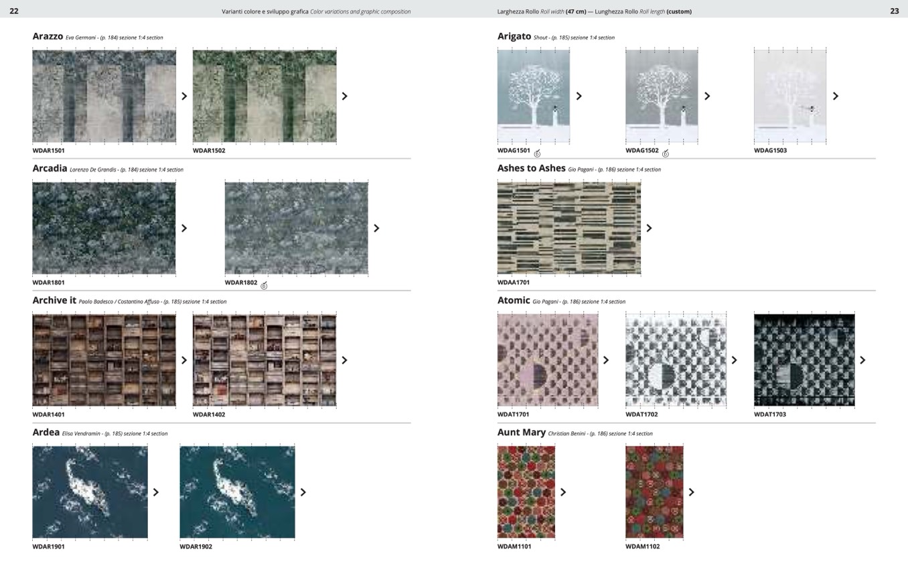Viewport: 908px width, 588px height.
Task: Click the round symbol next to WDAR1802
Action: 264,285
